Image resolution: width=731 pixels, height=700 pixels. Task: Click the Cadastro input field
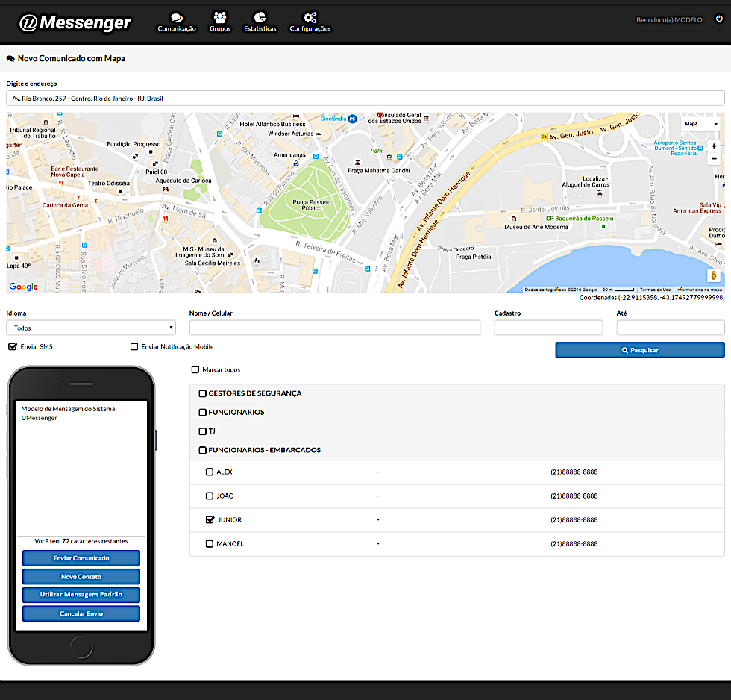(x=548, y=328)
